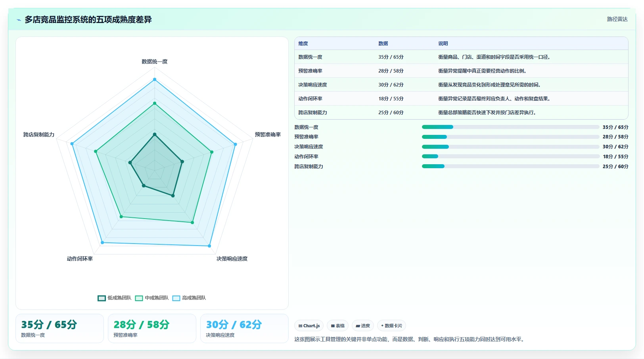Click the 跨店复制能力 progress bar
Image resolution: width=644 pixels, height=359 pixels.
[510, 166]
